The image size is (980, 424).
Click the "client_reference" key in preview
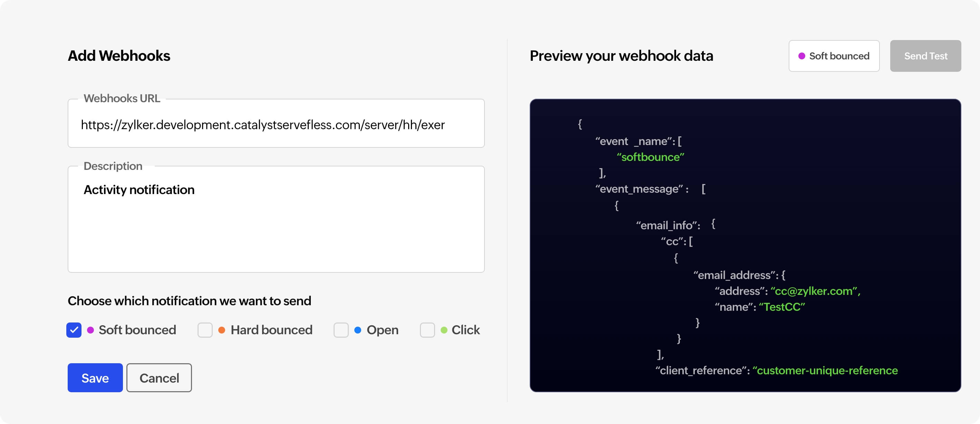click(x=701, y=370)
